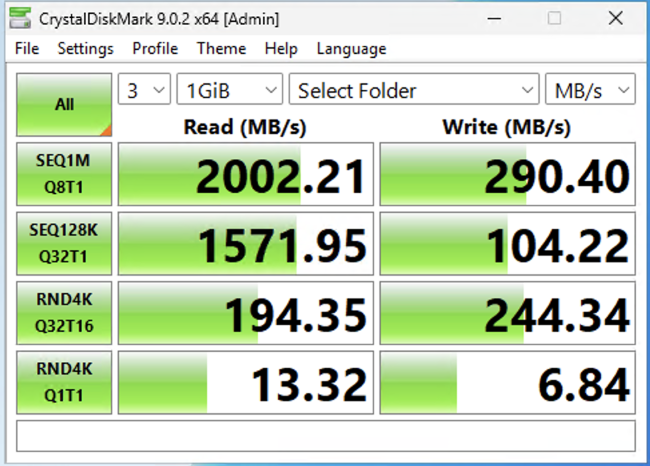Expand the test count dropdown showing 3
This screenshot has height=466, width=650.
(x=144, y=89)
